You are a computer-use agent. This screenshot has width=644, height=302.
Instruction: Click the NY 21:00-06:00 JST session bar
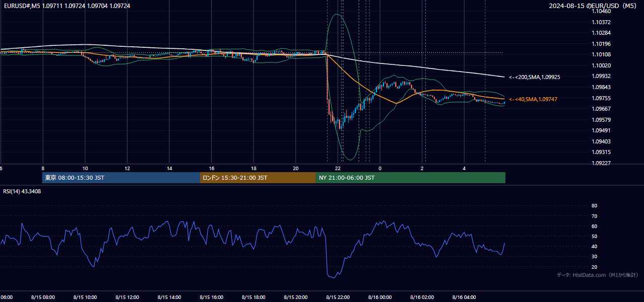pyautogui.click(x=411, y=178)
